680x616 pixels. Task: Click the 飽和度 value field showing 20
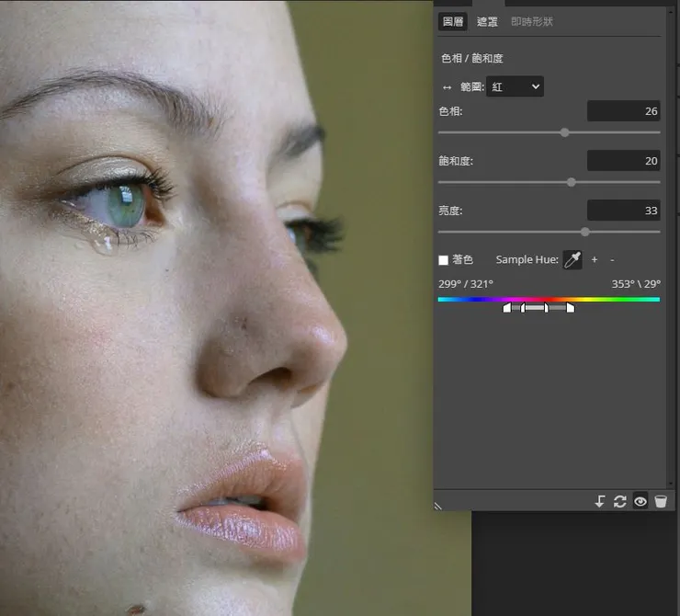(x=623, y=161)
